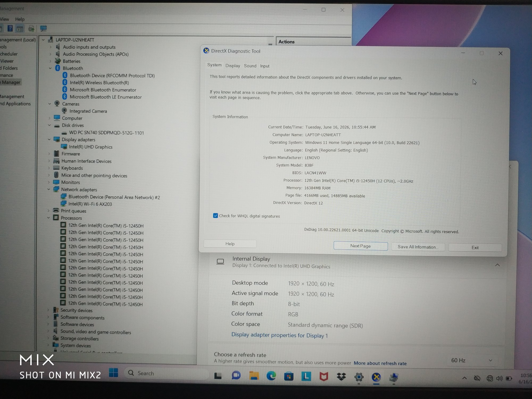Image resolution: width=532 pixels, height=399 pixels.
Task: Collapse the Processors category
Action: [x=48, y=218]
